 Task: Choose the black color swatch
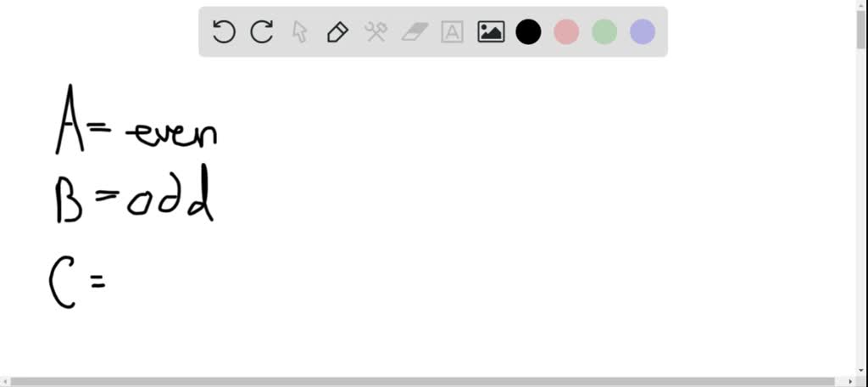point(528,31)
